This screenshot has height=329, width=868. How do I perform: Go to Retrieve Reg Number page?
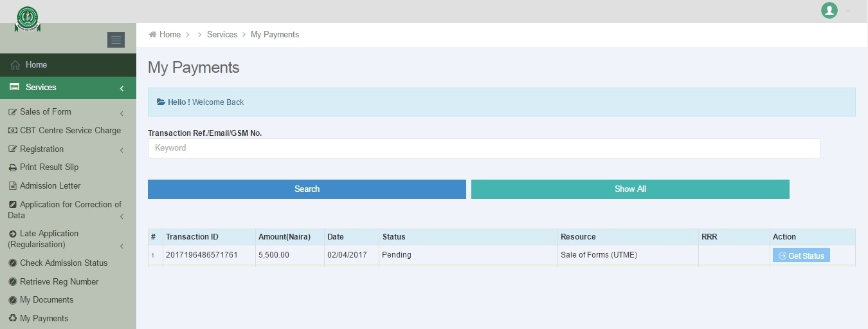59,281
